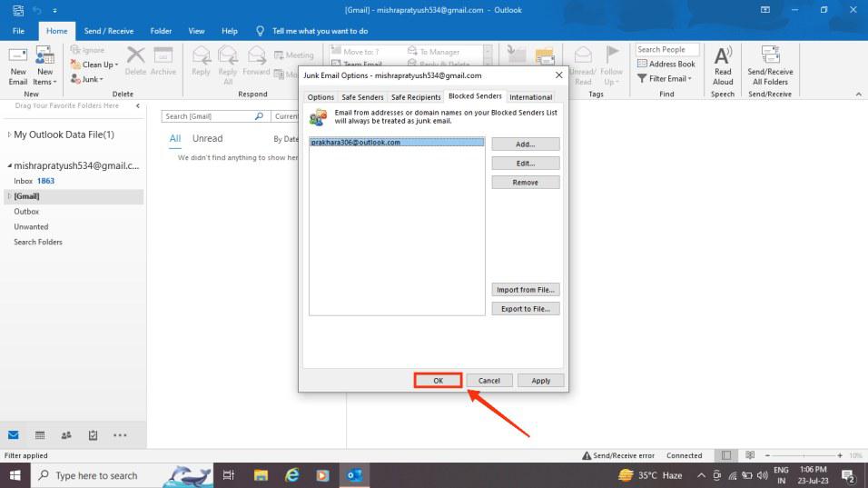Switch to the Safe Recipients tab
868x488 pixels.
tap(416, 97)
